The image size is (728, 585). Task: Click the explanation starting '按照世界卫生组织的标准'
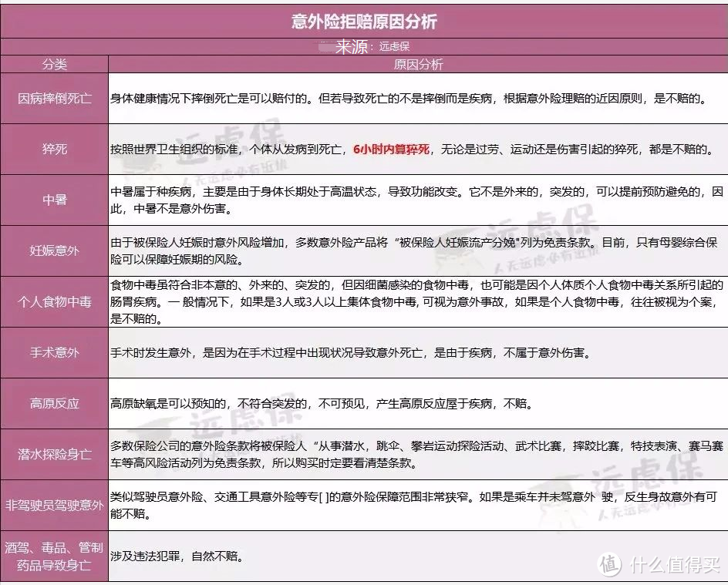tap(411, 149)
